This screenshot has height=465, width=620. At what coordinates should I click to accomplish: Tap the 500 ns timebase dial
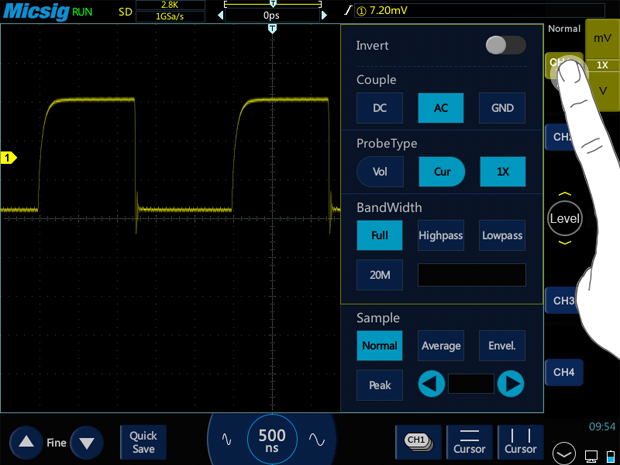click(x=272, y=440)
